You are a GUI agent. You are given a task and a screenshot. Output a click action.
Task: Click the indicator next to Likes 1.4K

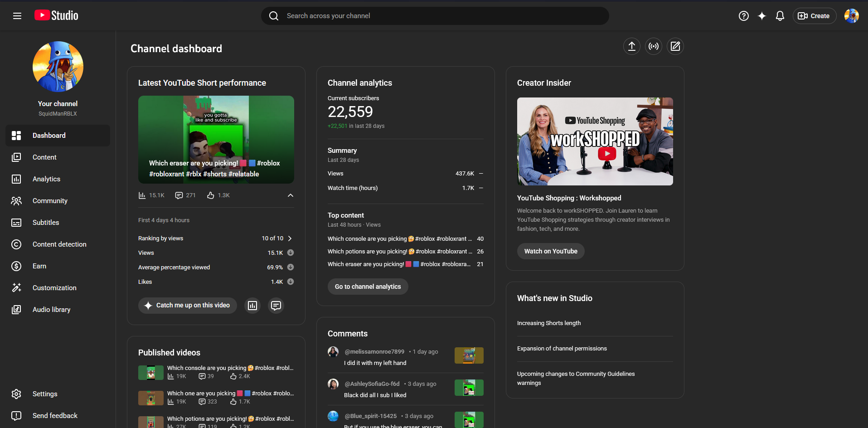click(291, 282)
